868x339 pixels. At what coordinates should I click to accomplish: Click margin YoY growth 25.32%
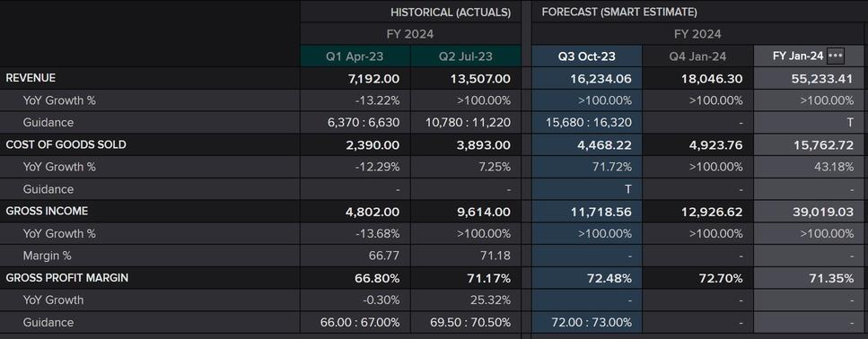tap(490, 300)
